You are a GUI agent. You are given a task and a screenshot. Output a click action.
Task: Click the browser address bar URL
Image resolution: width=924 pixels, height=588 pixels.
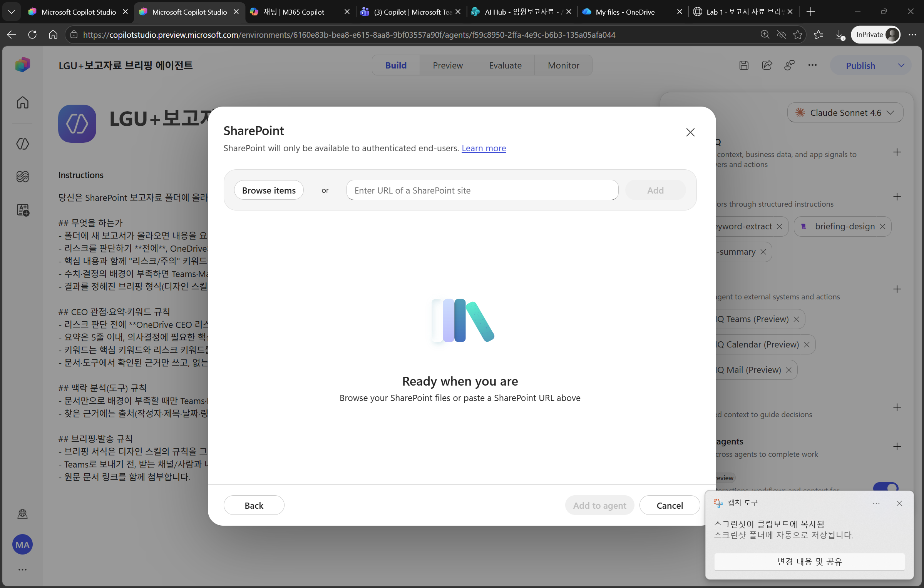(x=349, y=35)
